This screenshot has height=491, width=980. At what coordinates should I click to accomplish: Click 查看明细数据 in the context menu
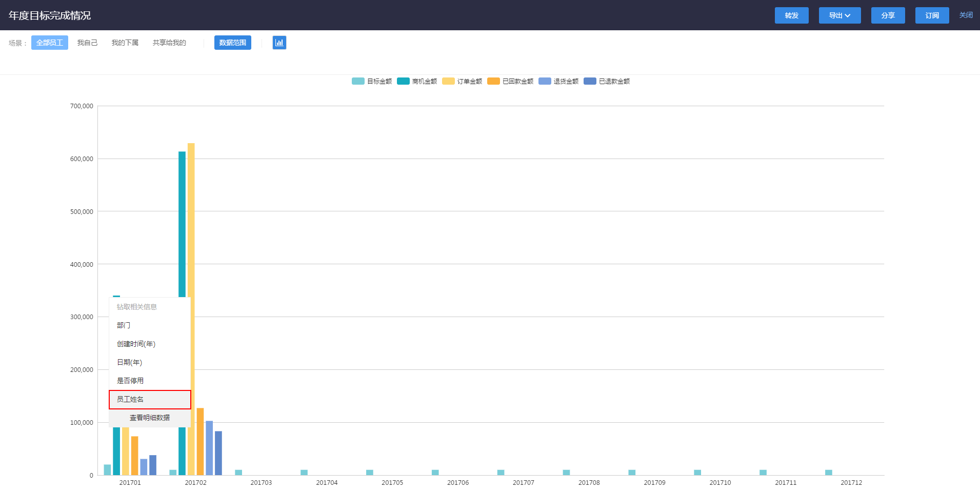point(150,418)
